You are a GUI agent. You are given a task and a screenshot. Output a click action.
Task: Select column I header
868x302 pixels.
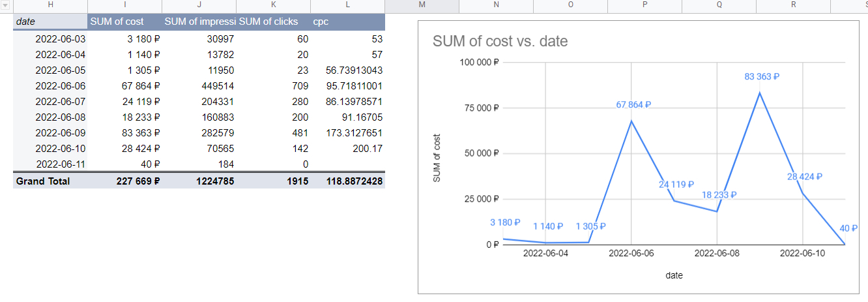coord(124,5)
